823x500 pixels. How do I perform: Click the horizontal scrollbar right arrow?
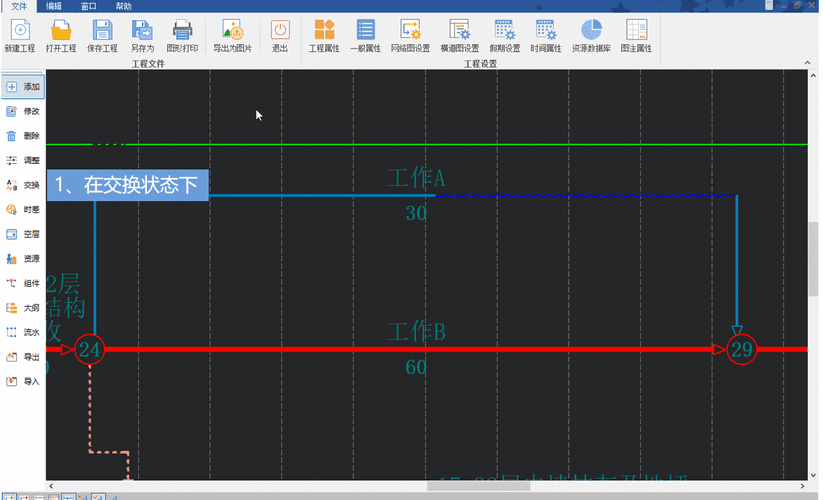click(x=803, y=486)
